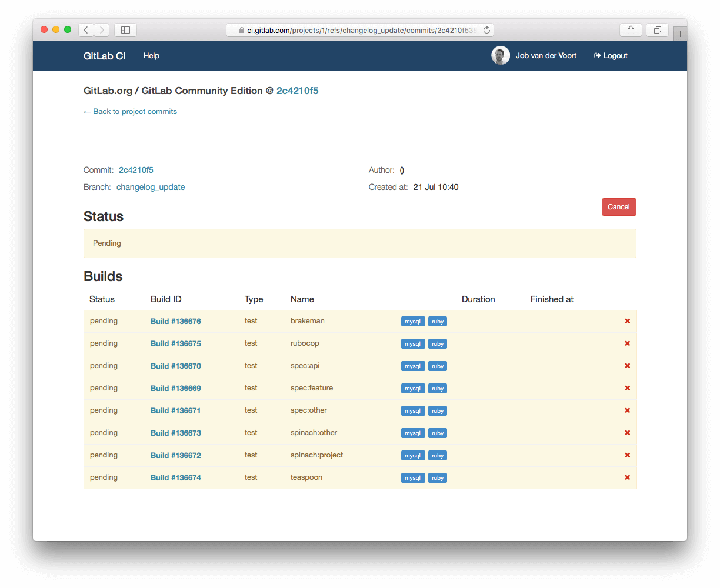Click Safari's share icon in toolbar
The image size is (720, 588).
point(631,30)
